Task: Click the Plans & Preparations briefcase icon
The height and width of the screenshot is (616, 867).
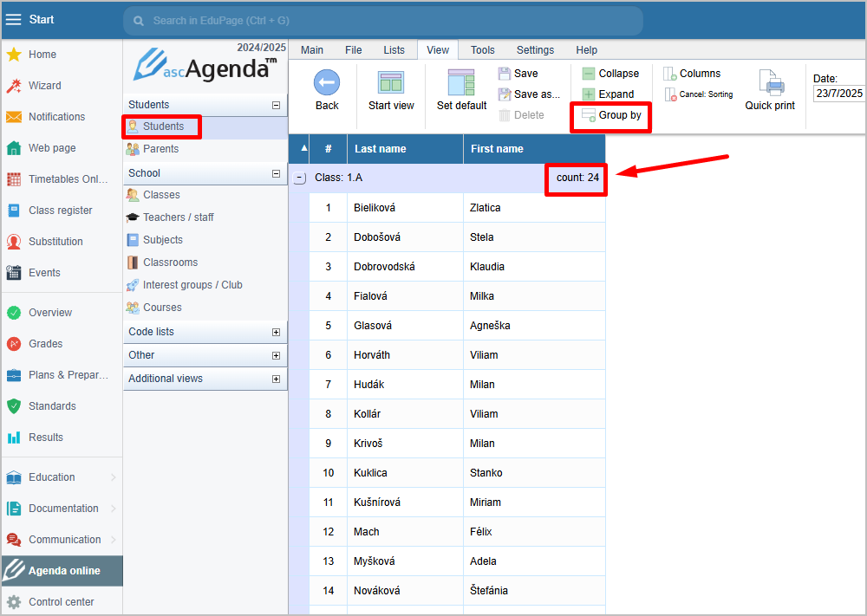Action: click(14, 375)
